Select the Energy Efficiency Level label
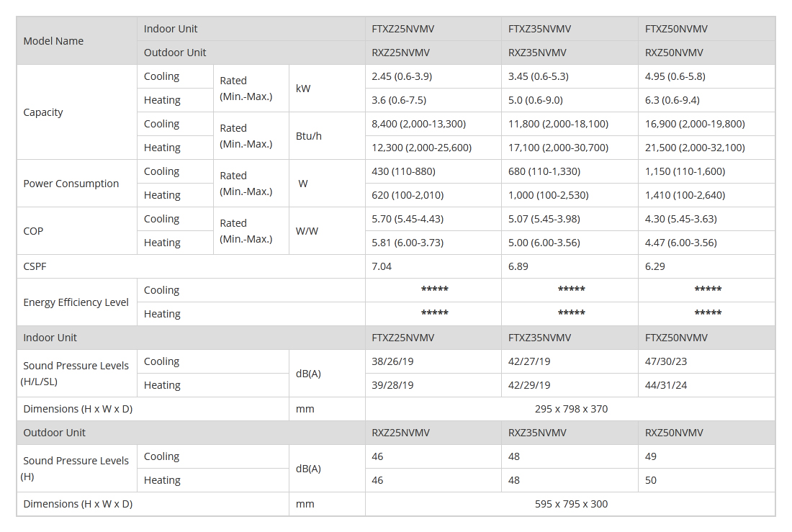 (76, 302)
